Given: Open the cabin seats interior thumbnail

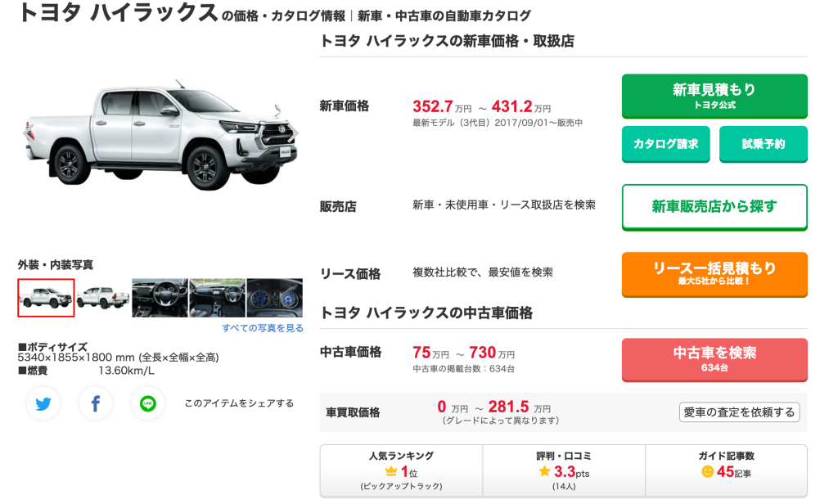Looking at the screenshot, I should click(x=217, y=298).
